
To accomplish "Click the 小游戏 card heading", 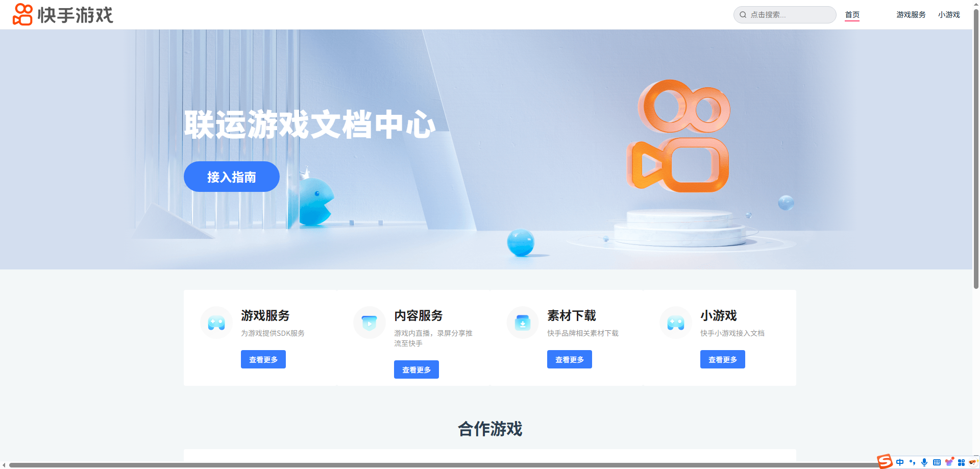I will click(719, 315).
